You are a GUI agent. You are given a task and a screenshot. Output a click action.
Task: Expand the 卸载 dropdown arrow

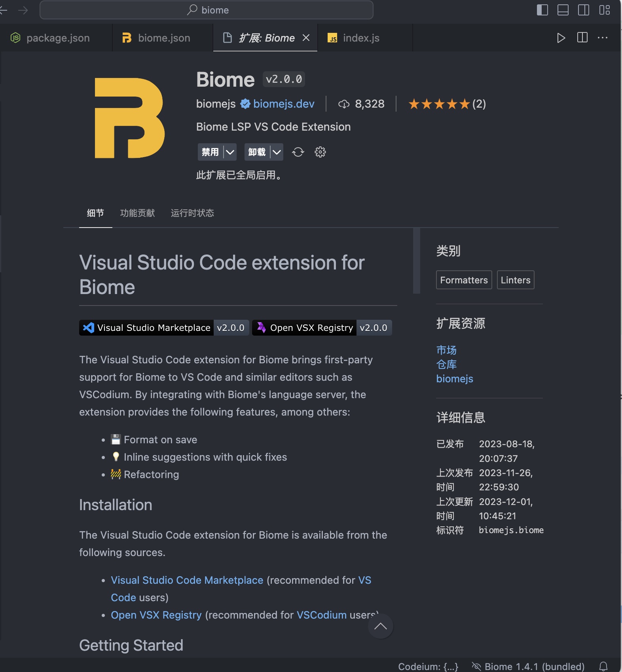click(x=277, y=152)
